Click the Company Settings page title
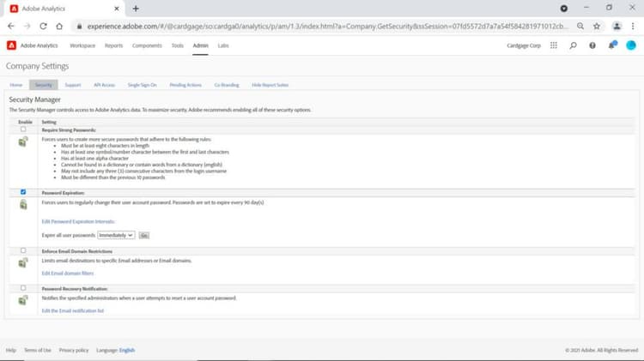This screenshot has height=361, width=644. pos(38,66)
